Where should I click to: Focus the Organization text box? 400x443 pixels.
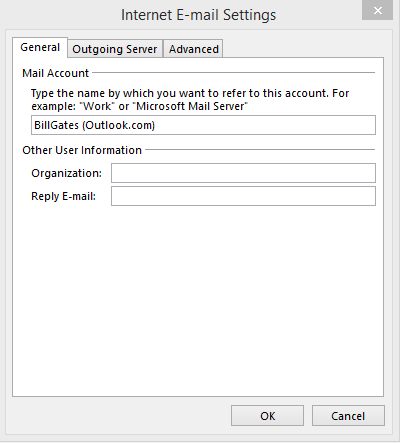(243, 173)
